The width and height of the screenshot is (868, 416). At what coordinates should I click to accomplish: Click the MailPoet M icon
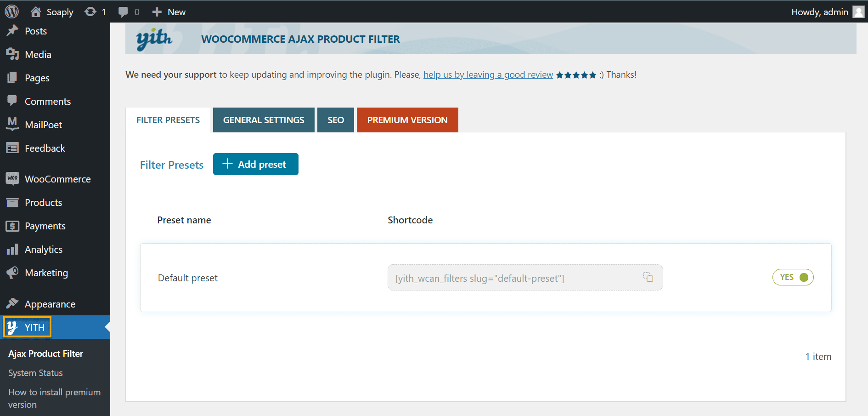pos(12,124)
